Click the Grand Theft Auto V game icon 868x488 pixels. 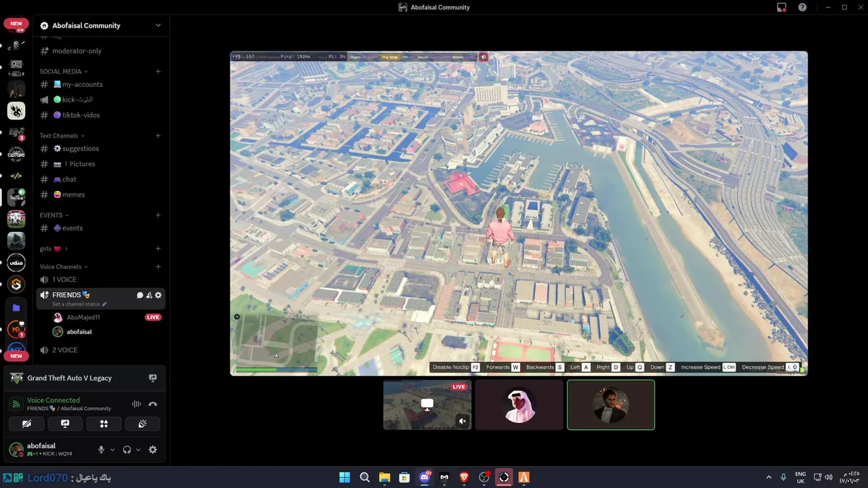(16, 378)
